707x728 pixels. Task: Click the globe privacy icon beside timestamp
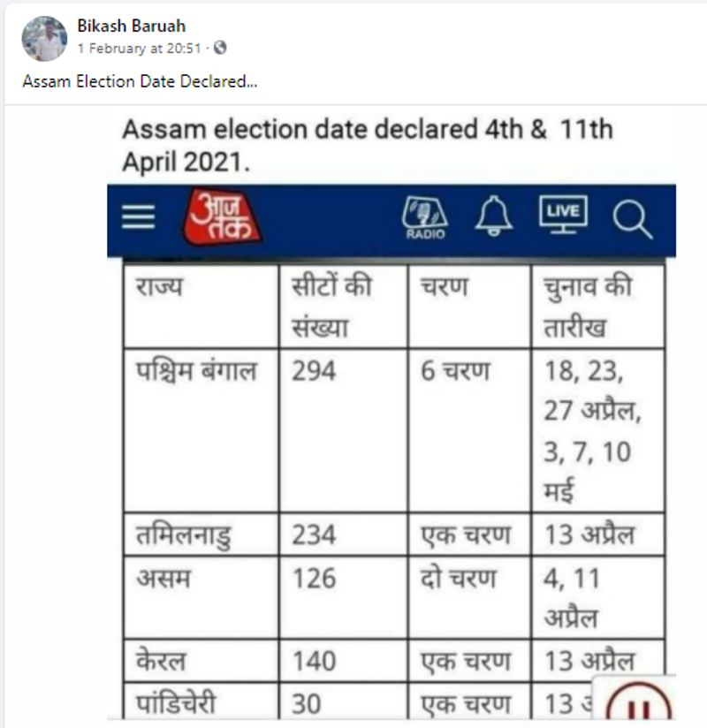click(220, 49)
